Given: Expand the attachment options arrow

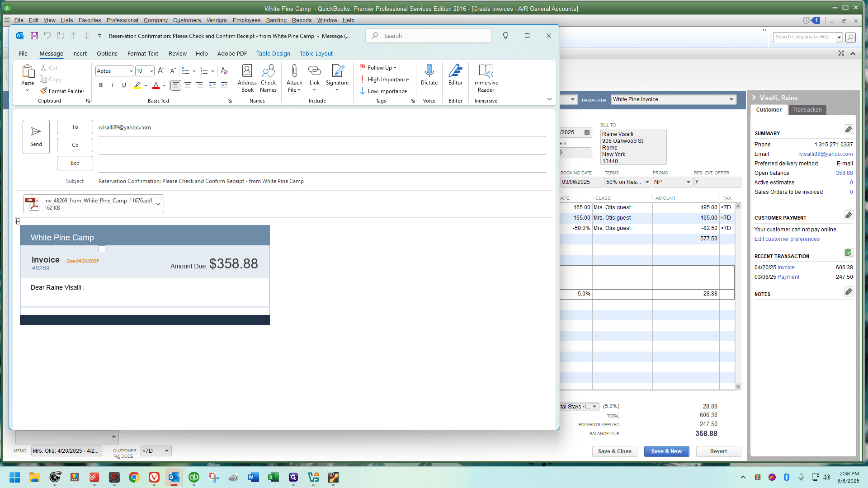Looking at the screenshot, I should 158,204.
